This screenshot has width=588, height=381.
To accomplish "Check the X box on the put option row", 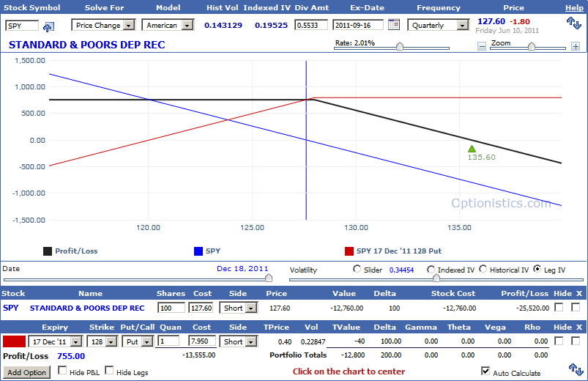I will (576, 341).
